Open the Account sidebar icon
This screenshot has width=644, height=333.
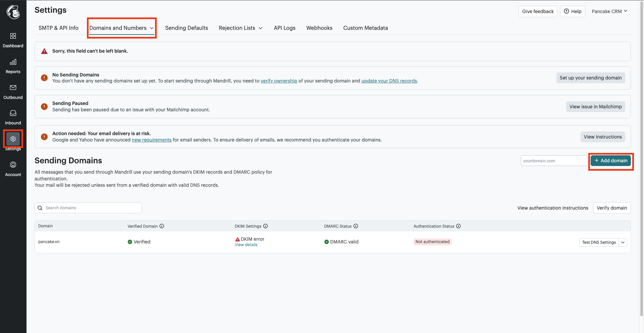(x=13, y=165)
